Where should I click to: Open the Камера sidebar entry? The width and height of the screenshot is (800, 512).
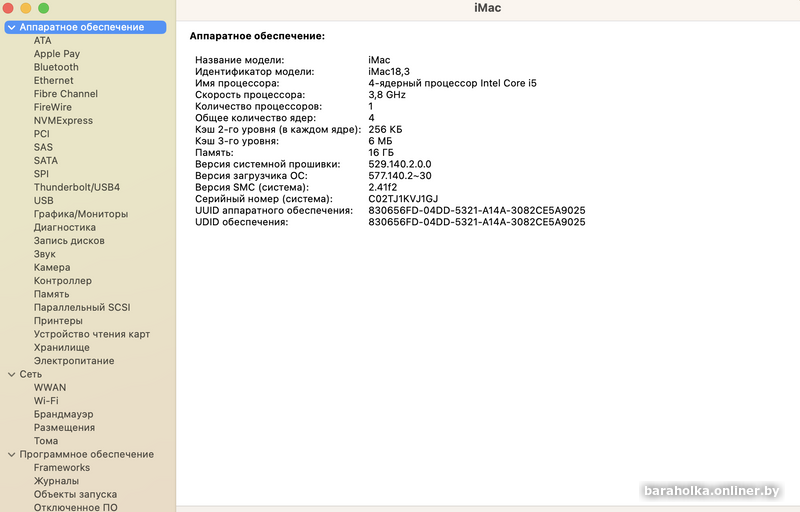tap(52, 267)
